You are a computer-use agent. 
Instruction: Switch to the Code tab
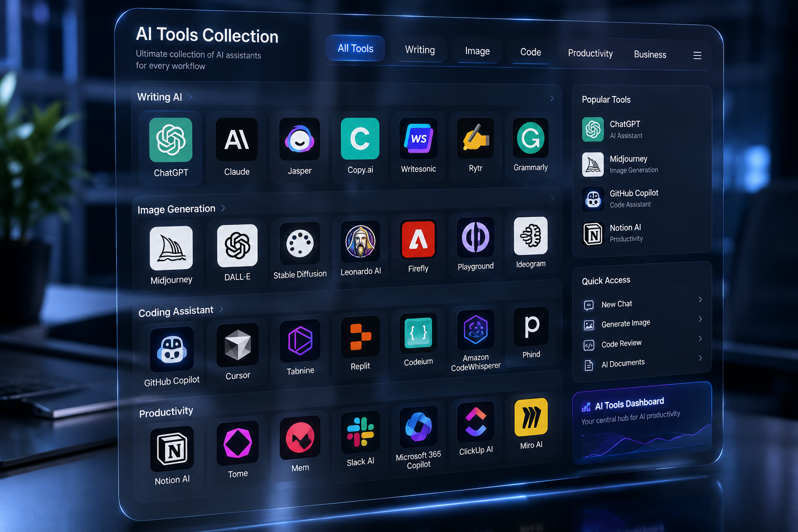530,52
